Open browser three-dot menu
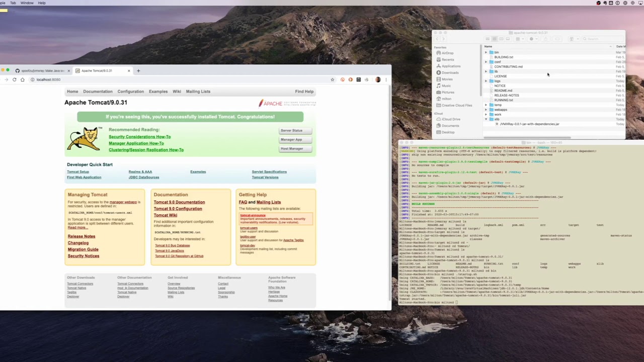Viewport: 644px width, 362px height. [x=386, y=79]
